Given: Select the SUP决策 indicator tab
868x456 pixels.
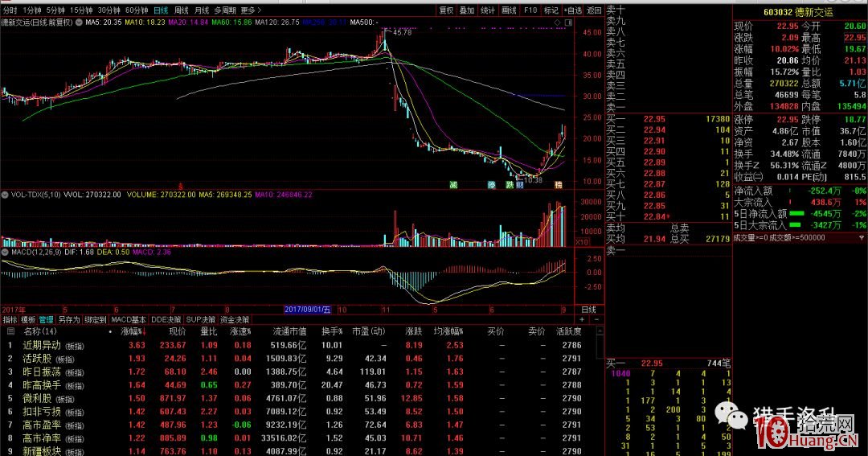Looking at the screenshot, I should click(201, 320).
